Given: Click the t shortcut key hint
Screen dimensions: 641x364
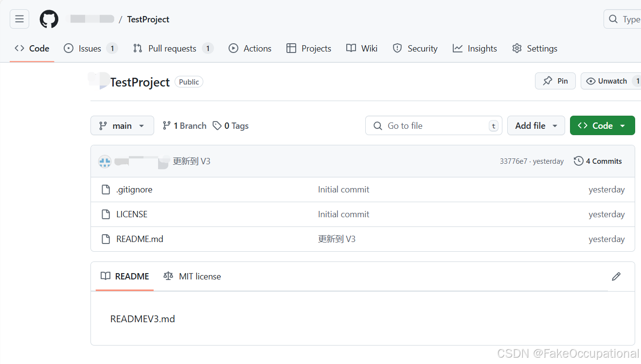Looking at the screenshot, I should click(x=494, y=126).
